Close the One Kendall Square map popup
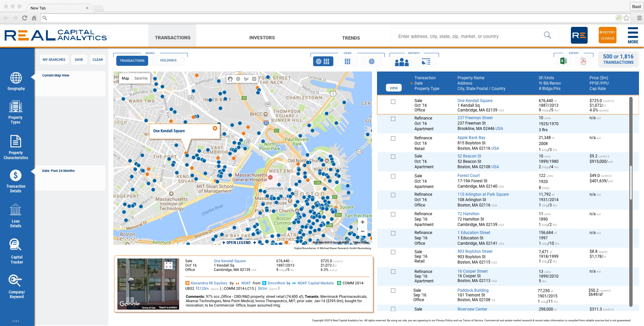Viewport: 644px width, 326px height. [215, 128]
